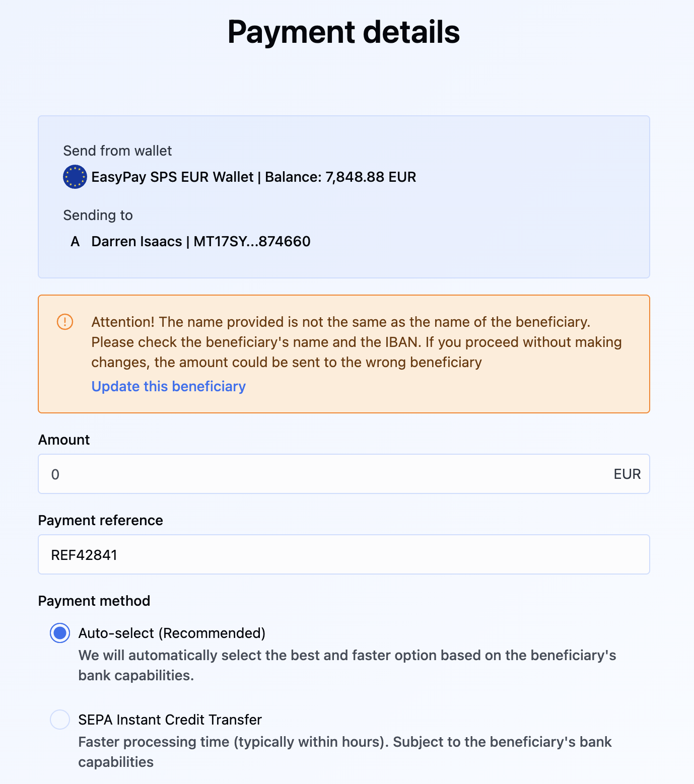Click the Auto-select (Recommended) label text

(x=172, y=633)
